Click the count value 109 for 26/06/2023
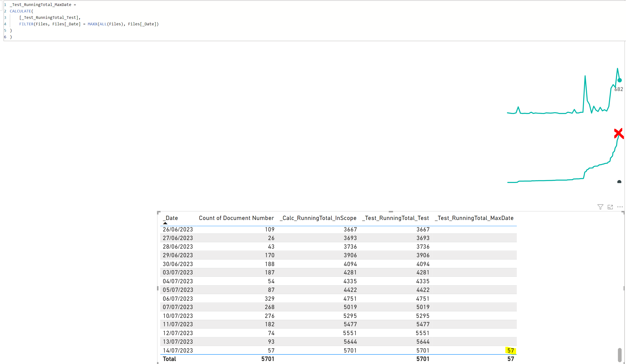The height and width of the screenshot is (364, 626). 270,230
